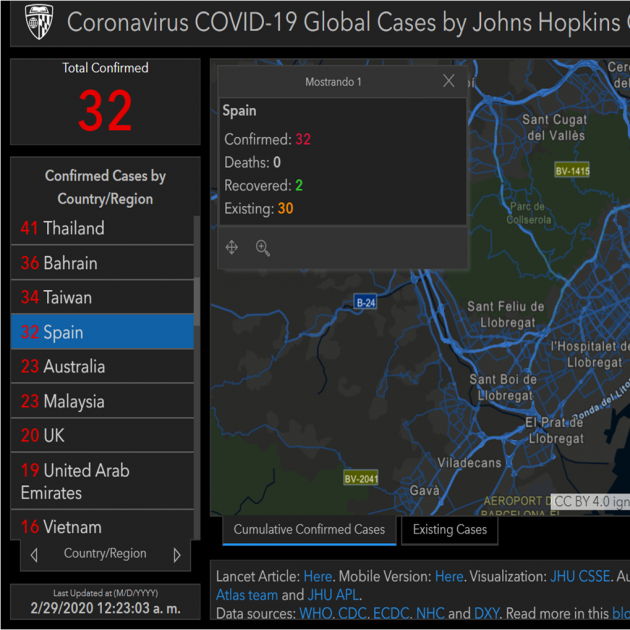Select Vietnam in the country list
This screenshot has height=630, width=630.
pyautogui.click(x=102, y=526)
